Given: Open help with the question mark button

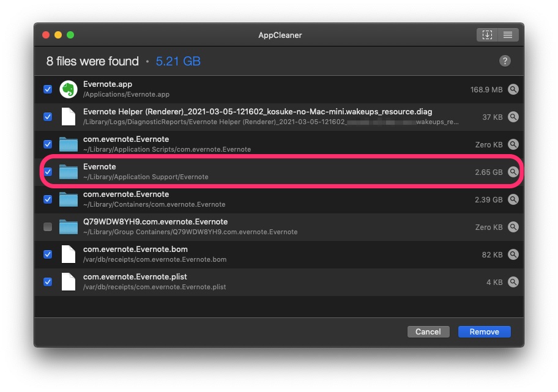Looking at the screenshot, I should 505,61.
